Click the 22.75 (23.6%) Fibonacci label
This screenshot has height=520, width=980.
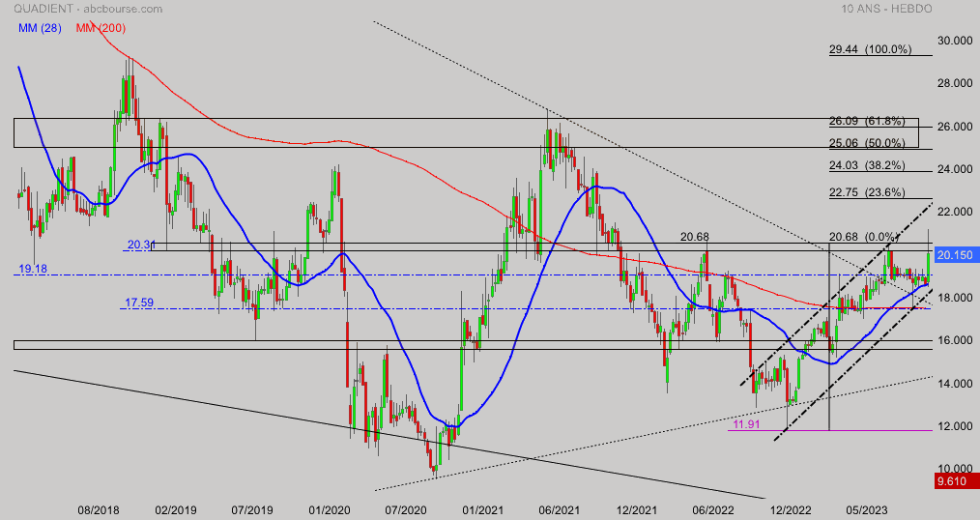coord(867,192)
